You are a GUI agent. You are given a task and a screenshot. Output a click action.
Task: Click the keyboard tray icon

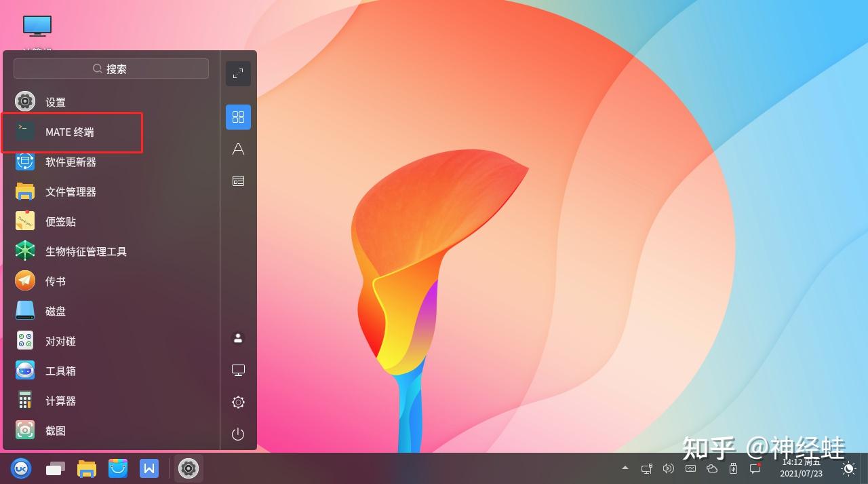(690, 468)
